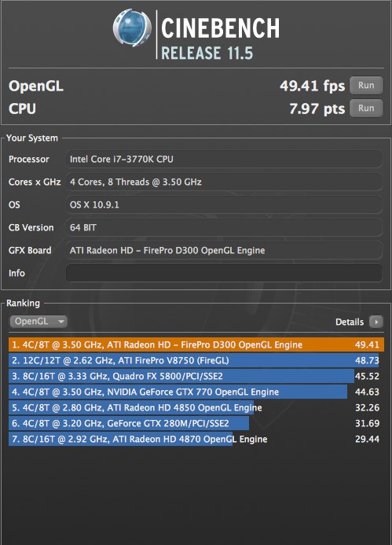This screenshot has height=545, width=392.
Task: Click the Info text field
Action: (224, 273)
